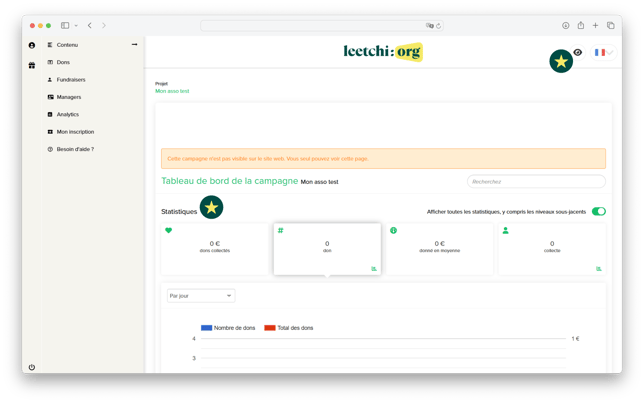Image resolution: width=644 pixels, height=403 pixels.
Task: Open the account profile icon in sidebar
Action: (32, 45)
